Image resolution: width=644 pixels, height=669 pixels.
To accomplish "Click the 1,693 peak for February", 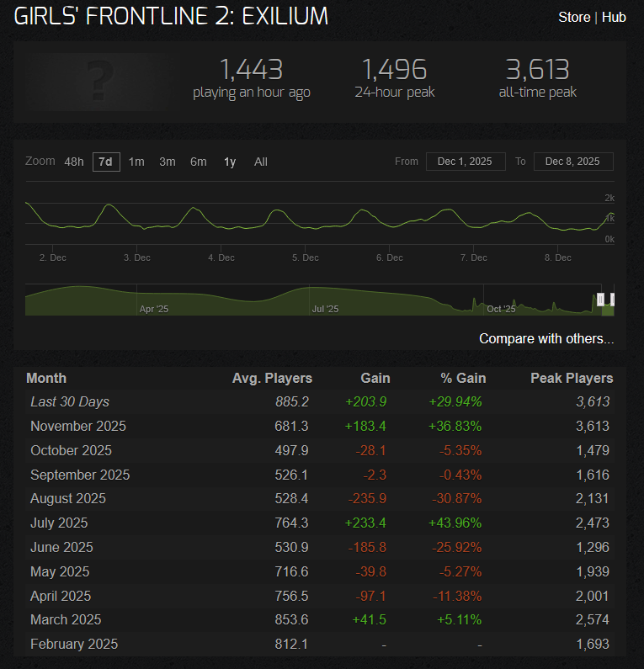I will point(593,644).
